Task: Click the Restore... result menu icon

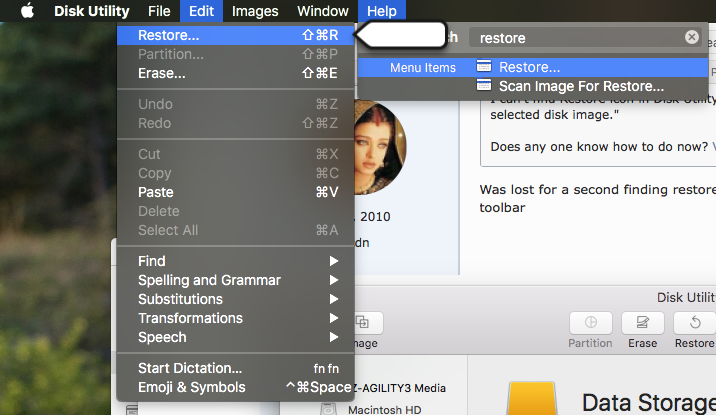Action: pyautogui.click(x=484, y=67)
